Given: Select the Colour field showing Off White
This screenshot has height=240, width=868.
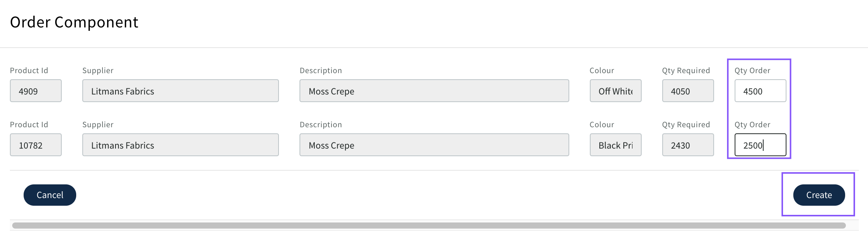Looking at the screenshot, I should [615, 91].
